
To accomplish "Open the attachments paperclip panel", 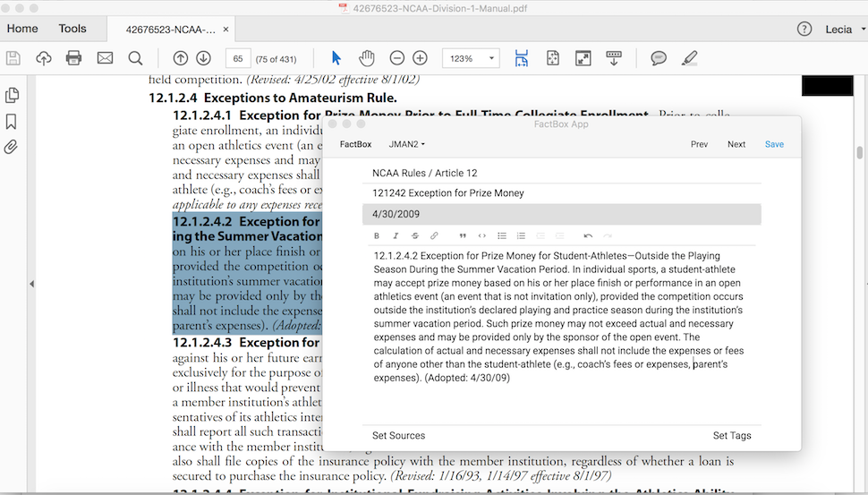I will click(x=11, y=148).
